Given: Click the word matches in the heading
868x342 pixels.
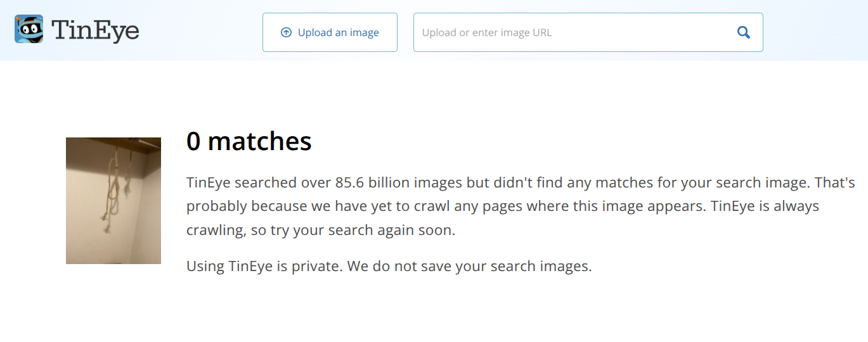Looking at the screenshot, I should pyautogui.click(x=260, y=141).
